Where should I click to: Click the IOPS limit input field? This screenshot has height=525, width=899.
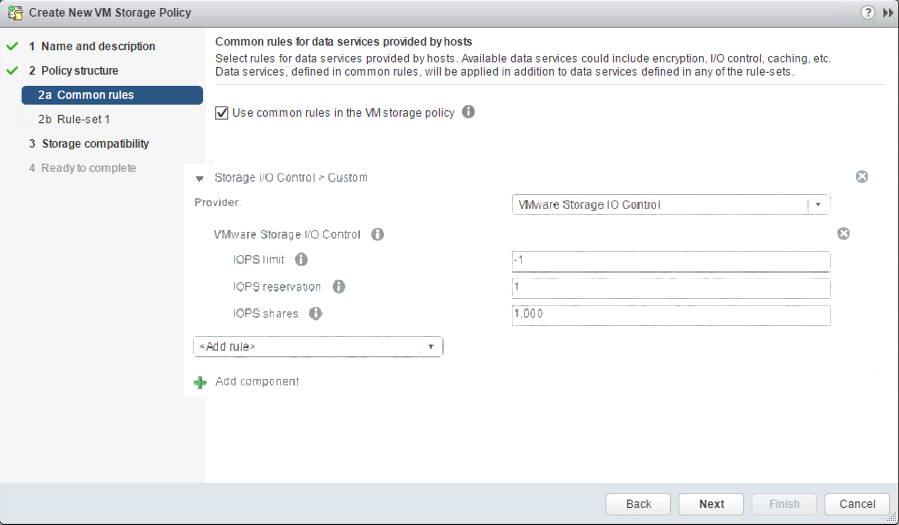(x=670, y=261)
